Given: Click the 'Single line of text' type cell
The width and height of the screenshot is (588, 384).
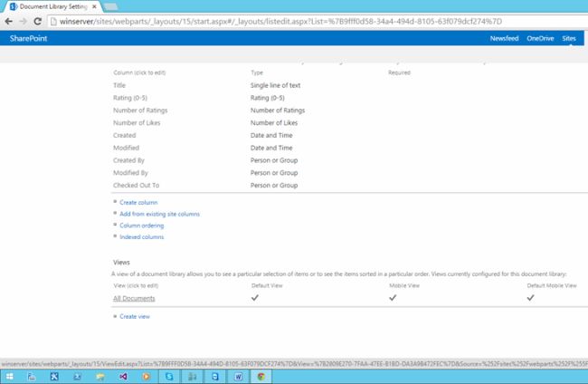Looking at the screenshot, I should (x=275, y=85).
